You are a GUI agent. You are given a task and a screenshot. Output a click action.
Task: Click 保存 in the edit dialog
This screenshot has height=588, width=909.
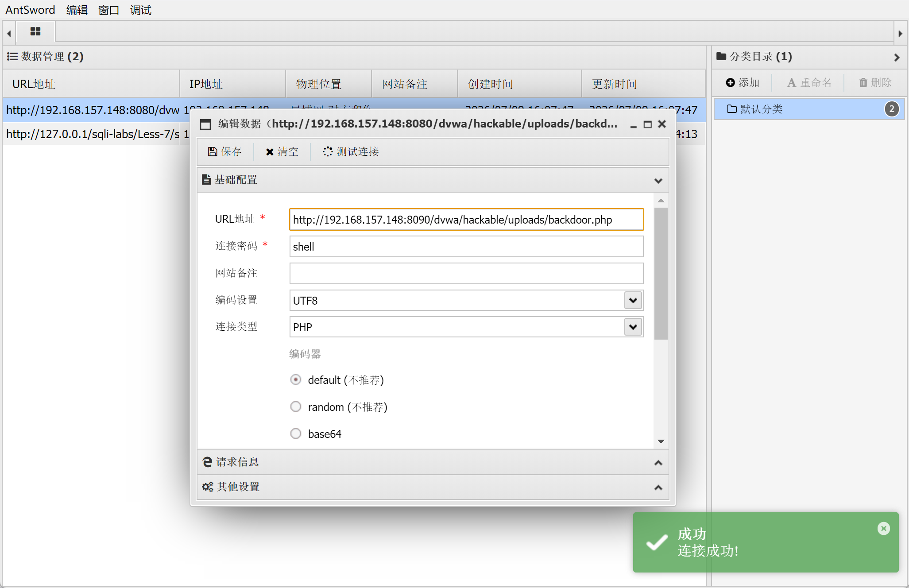tap(224, 152)
